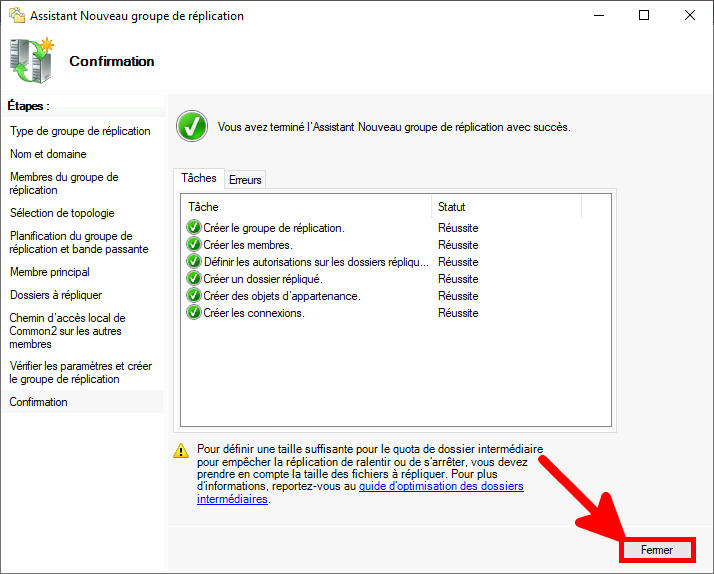Switch to the Erreurs tab
Viewport: 714px width, 574px height.
(245, 180)
